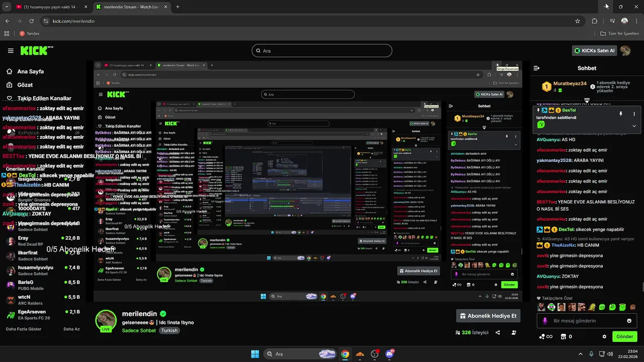The width and height of the screenshot is (644, 362).
Task: Click the Chrome address bar kick.com/merilendin
Action: click(312, 21)
